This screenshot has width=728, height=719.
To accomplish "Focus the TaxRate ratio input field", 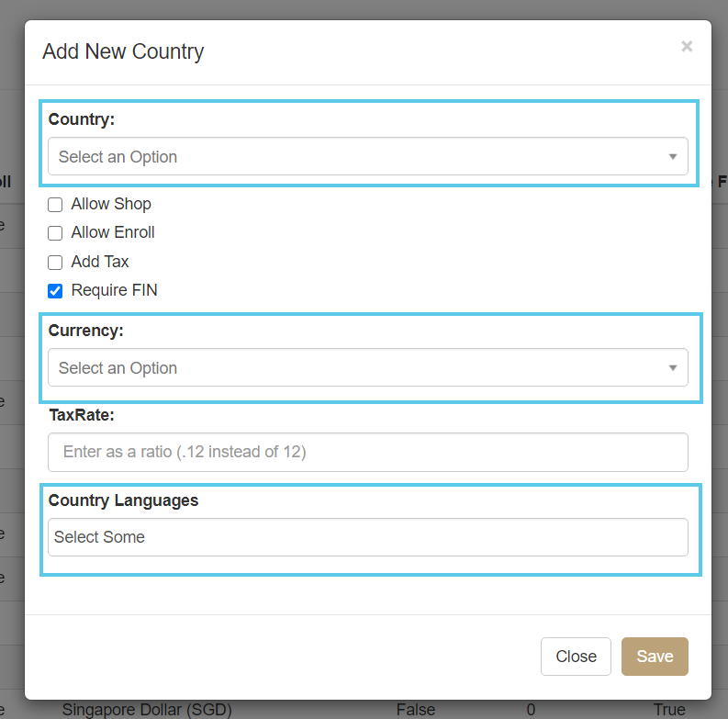I will [367, 452].
